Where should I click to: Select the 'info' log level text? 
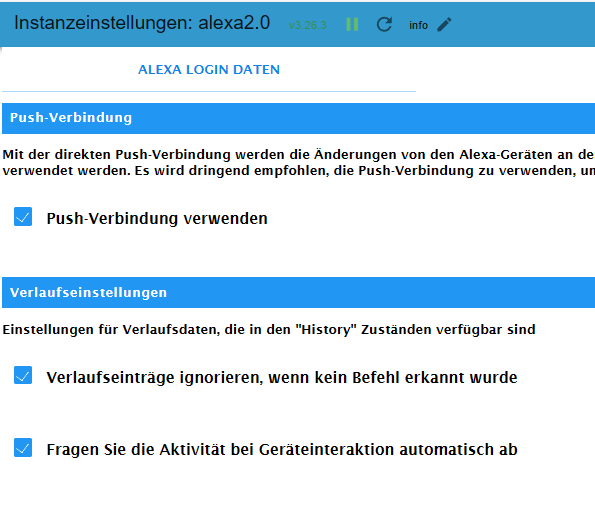pos(418,25)
